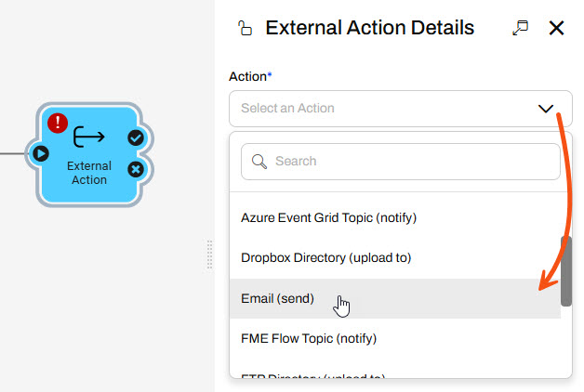
Task: Close the External Action Details panel
Action: coord(557,28)
